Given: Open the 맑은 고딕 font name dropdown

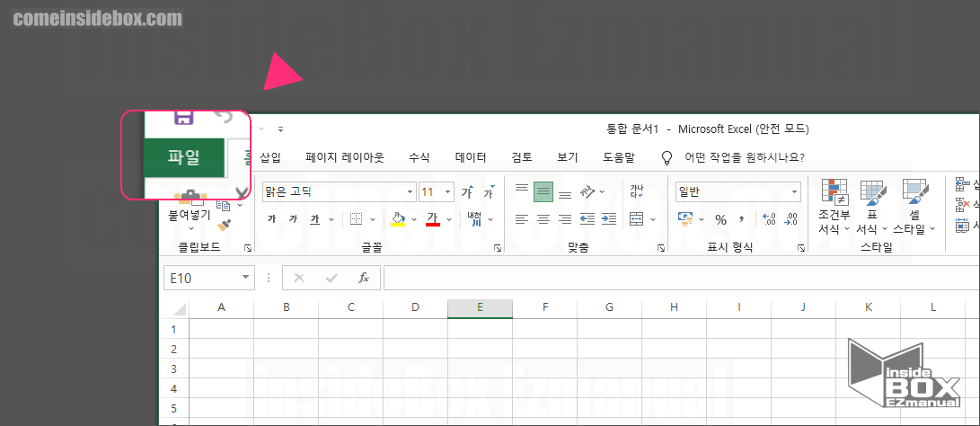Looking at the screenshot, I should (x=410, y=192).
